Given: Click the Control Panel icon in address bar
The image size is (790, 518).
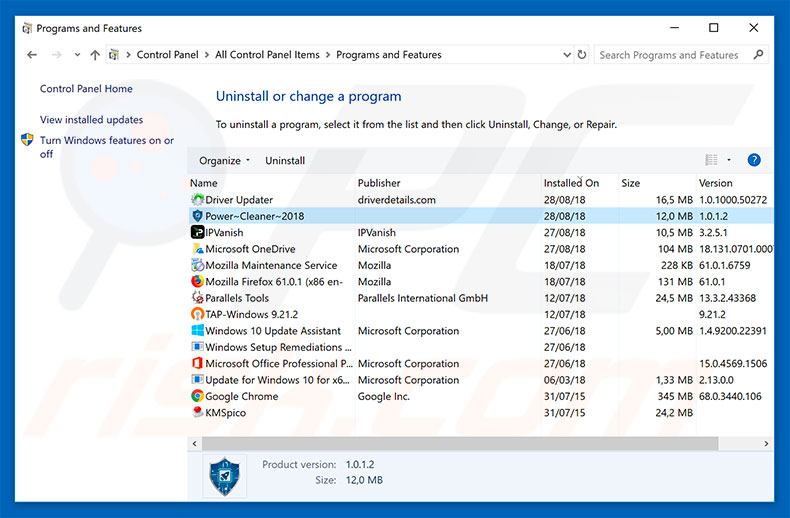Looking at the screenshot, I should click(x=114, y=54).
